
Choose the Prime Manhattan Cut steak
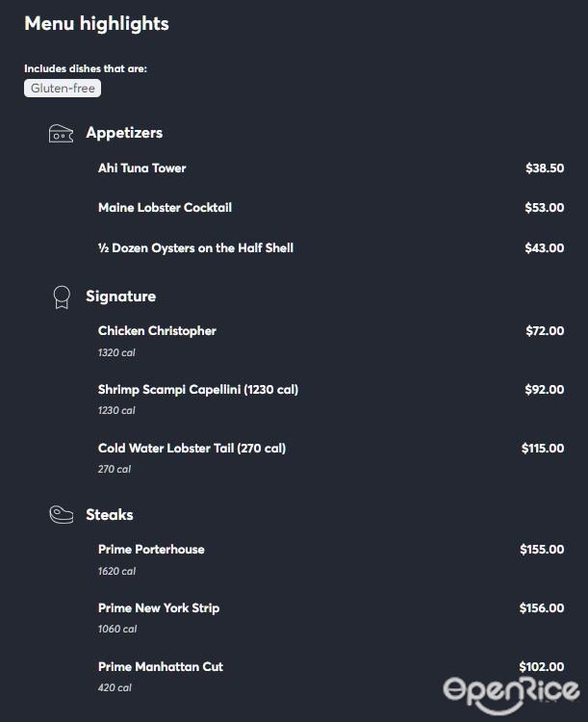(161, 667)
